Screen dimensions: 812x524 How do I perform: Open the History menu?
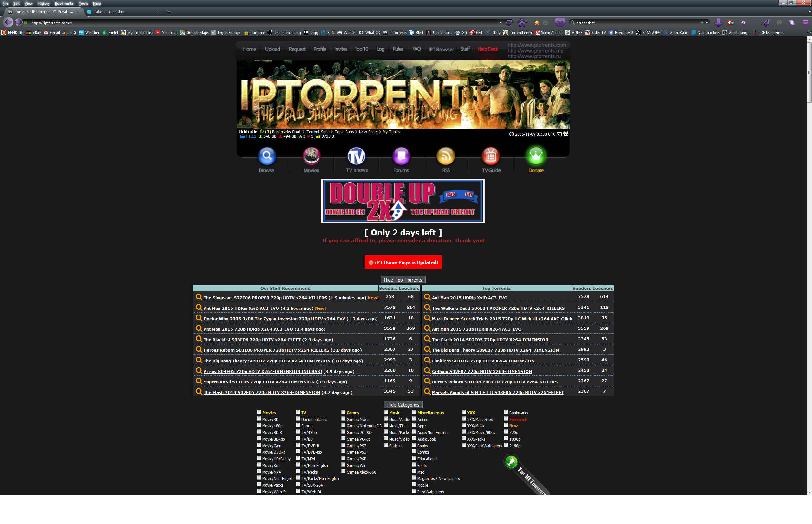(x=43, y=3)
